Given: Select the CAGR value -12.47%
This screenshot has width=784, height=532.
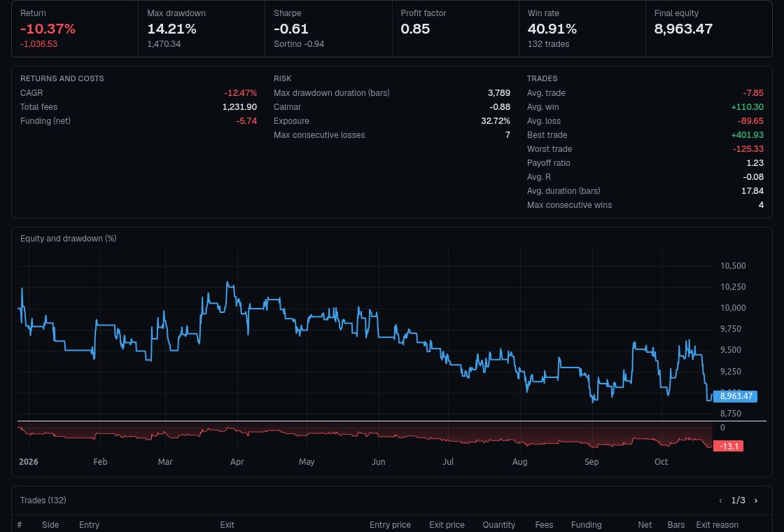Looking at the screenshot, I should [x=241, y=93].
